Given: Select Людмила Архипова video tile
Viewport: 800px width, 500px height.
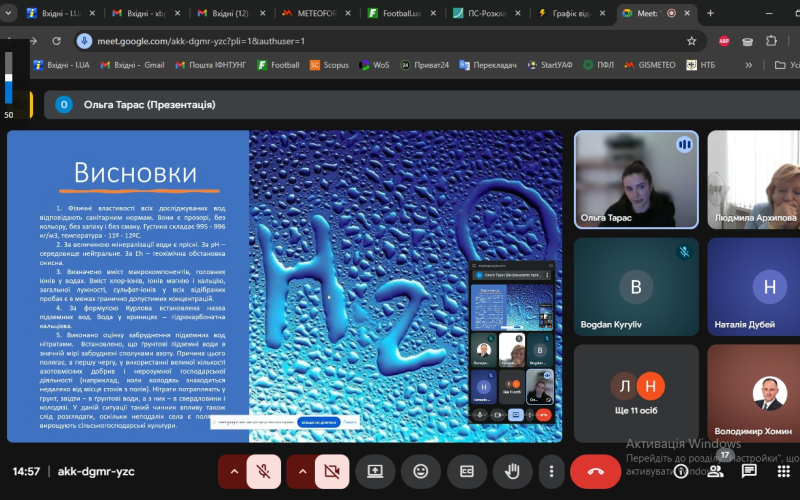Looking at the screenshot, I should pos(754,179).
